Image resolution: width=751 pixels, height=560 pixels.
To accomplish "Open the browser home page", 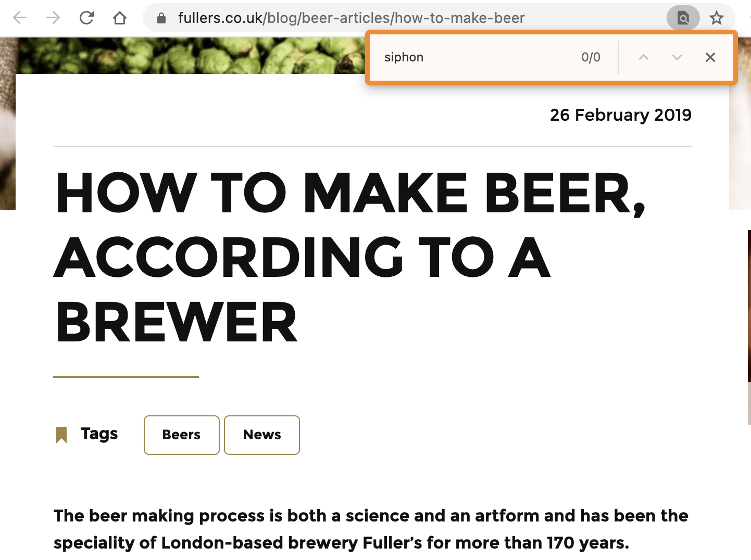I will tap(120, 18).
